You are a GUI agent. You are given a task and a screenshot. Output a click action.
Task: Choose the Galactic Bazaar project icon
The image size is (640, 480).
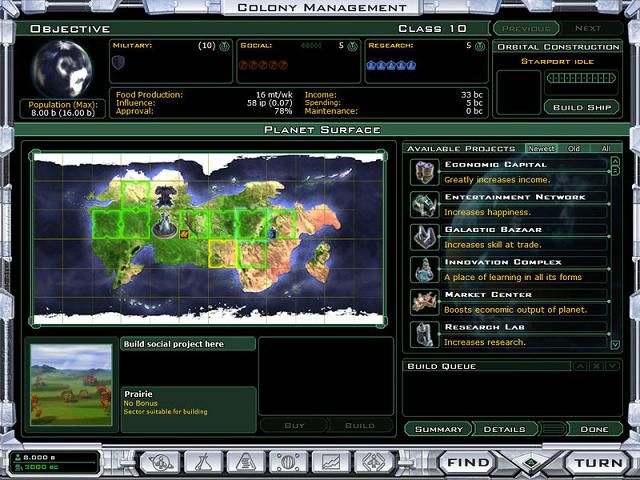(x=423, y=237)
